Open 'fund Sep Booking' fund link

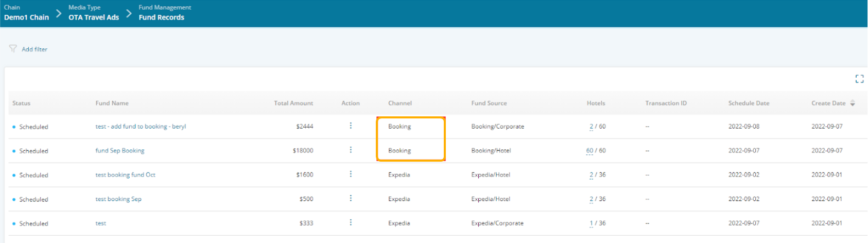click(x=120, y=150)
